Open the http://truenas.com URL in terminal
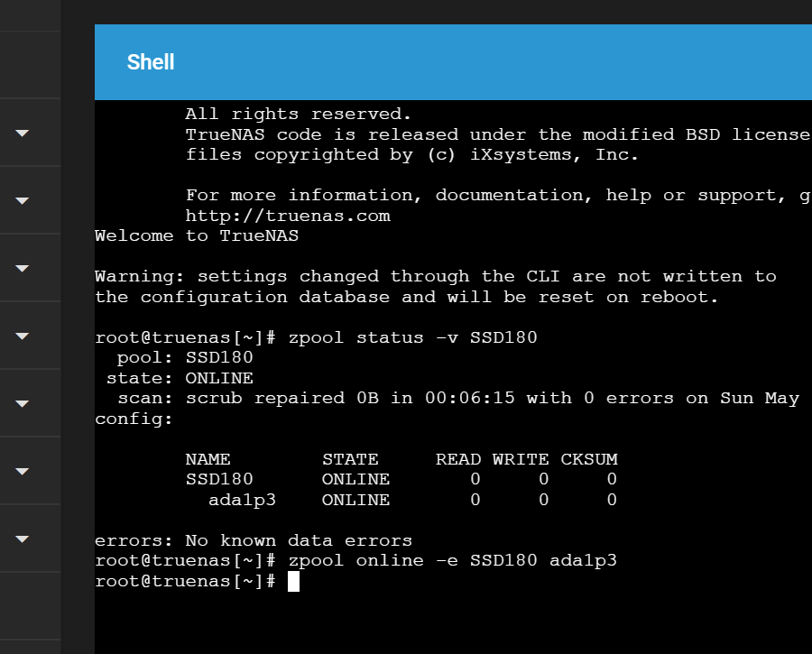The image size is (812, 654). (x=288, y=216)
